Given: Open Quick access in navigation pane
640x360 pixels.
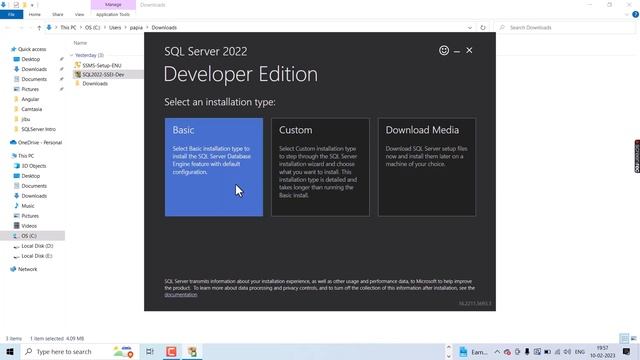Looking at the screenshot, I should point(32,49).
